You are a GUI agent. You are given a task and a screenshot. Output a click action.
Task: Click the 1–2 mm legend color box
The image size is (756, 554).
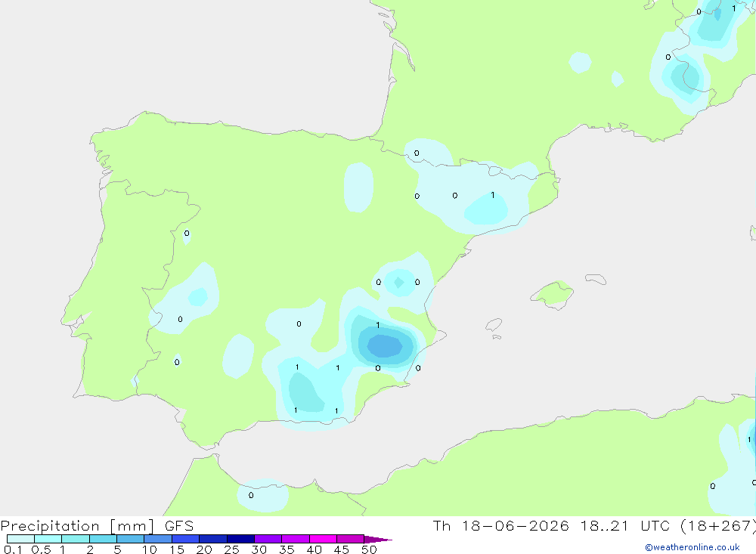tap(75, 539)
